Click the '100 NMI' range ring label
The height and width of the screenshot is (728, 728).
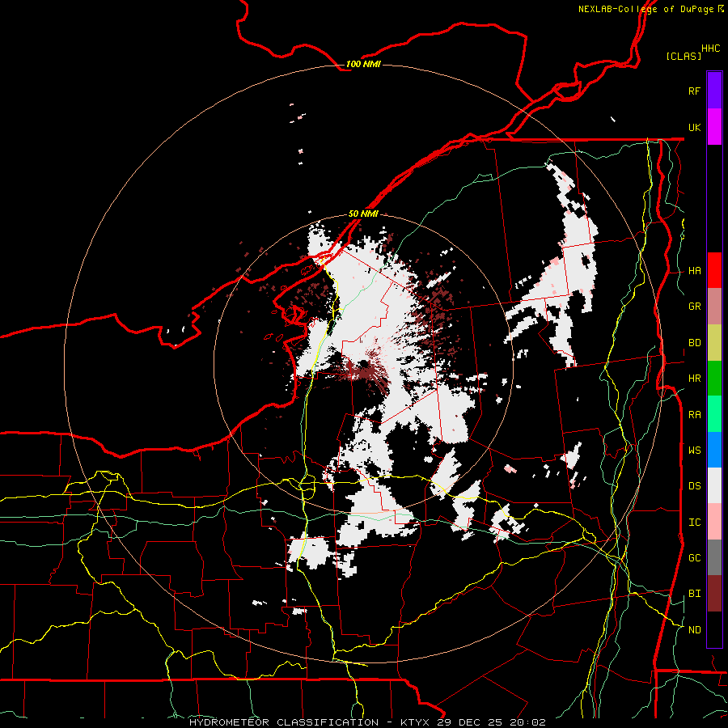[x=363, y=64]
